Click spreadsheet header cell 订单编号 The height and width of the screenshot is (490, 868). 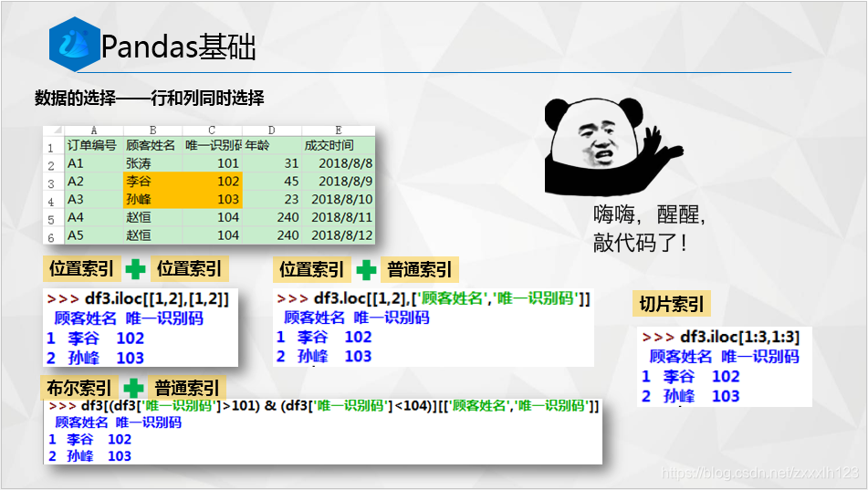point(94,146)
